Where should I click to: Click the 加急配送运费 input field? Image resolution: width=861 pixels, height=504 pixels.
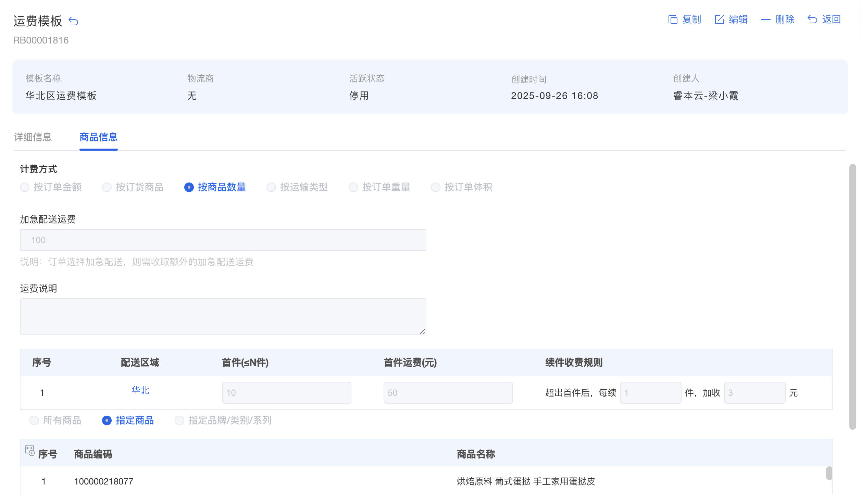coord(223,240)
